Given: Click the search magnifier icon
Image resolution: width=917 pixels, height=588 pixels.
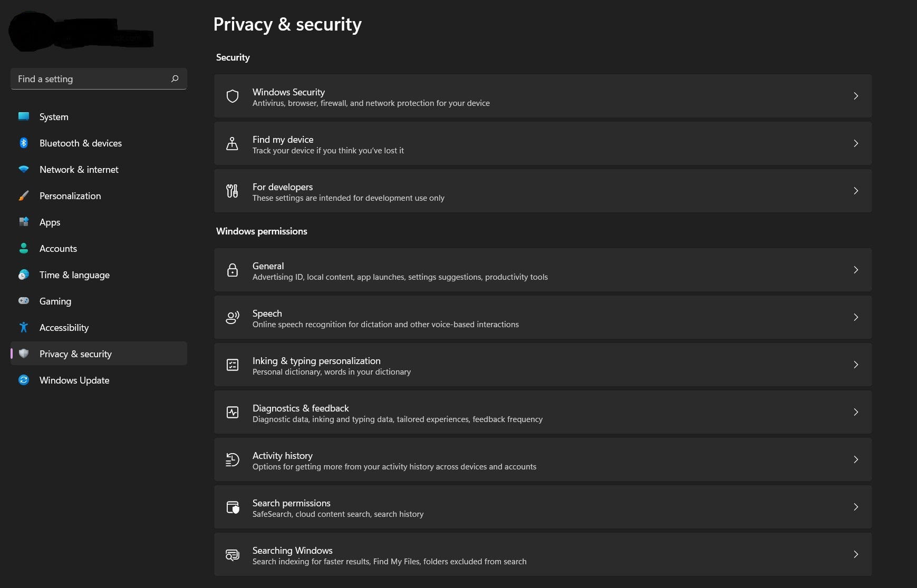Looking at the screenshot, I should pos(175,79).
